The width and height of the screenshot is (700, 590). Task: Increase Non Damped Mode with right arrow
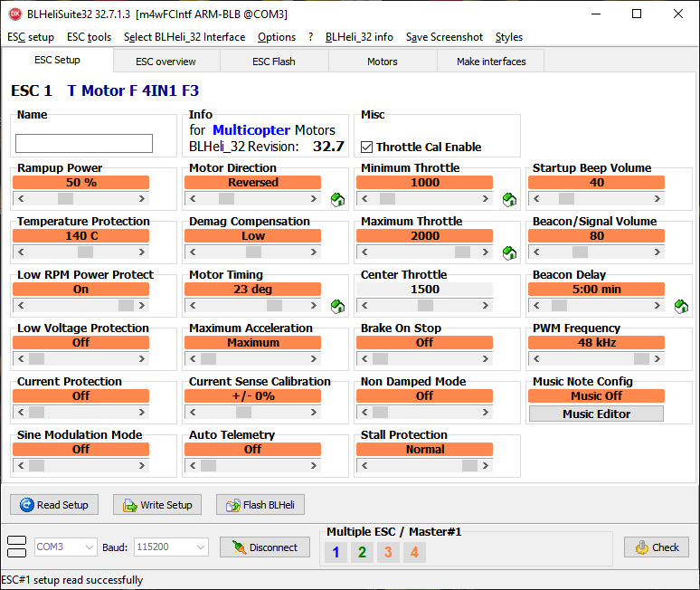[x=486, y=413]
